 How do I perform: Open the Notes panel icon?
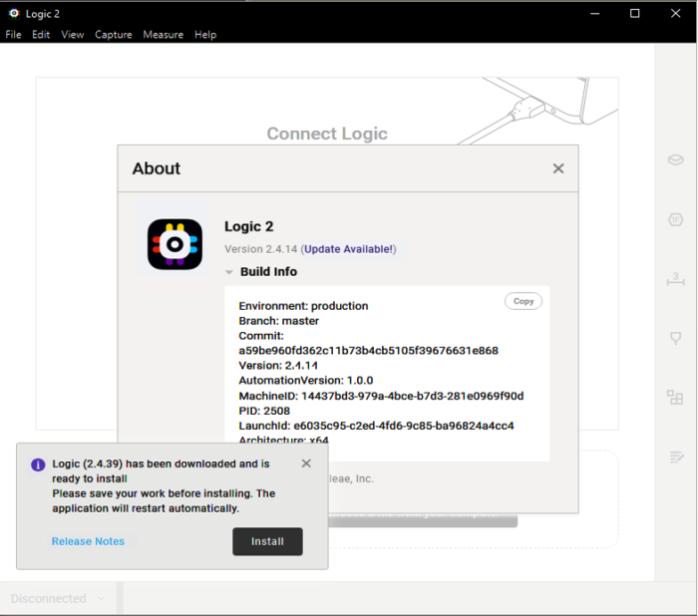coord(675,457)
